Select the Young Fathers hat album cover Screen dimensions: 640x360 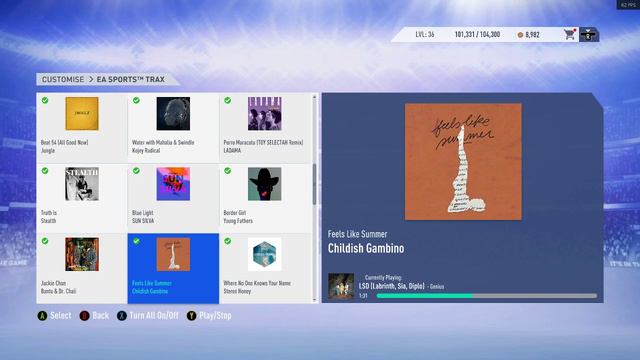coord(264,184)
